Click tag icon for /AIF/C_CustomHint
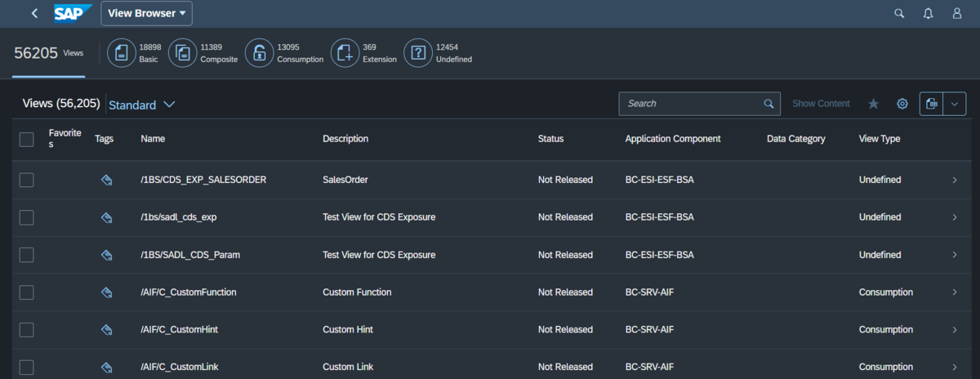 (x=105, y=330)
